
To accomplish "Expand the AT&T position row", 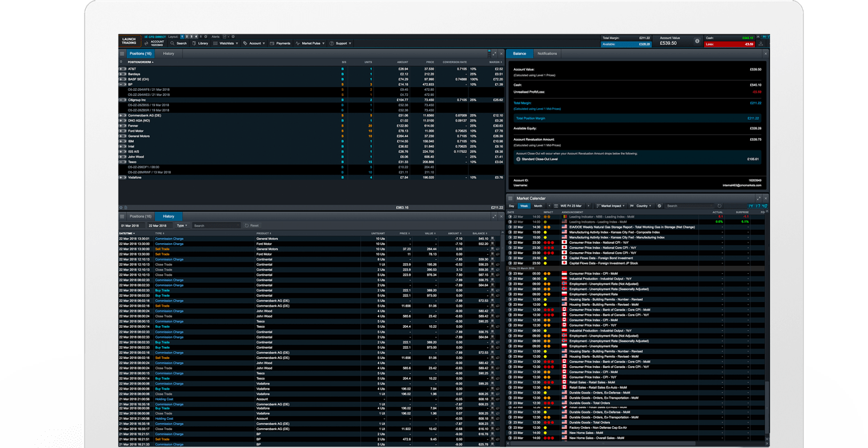I will point(121,68).
